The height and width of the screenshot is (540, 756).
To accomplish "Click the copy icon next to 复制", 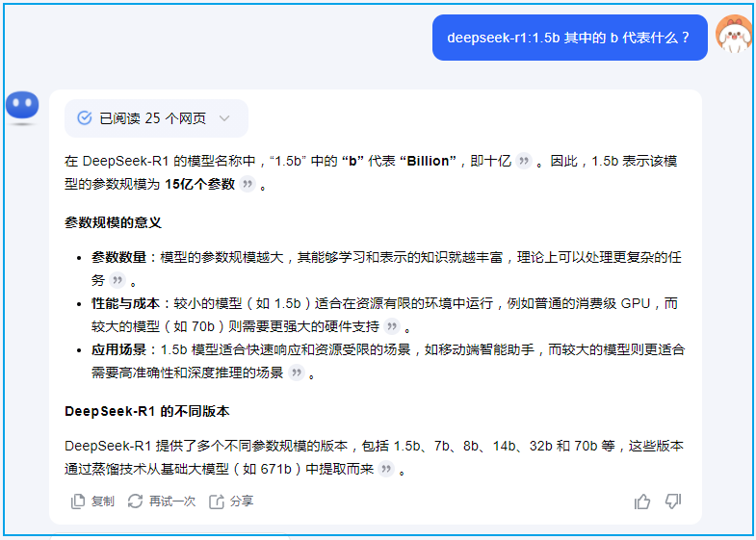I will (x=78, y=501).
